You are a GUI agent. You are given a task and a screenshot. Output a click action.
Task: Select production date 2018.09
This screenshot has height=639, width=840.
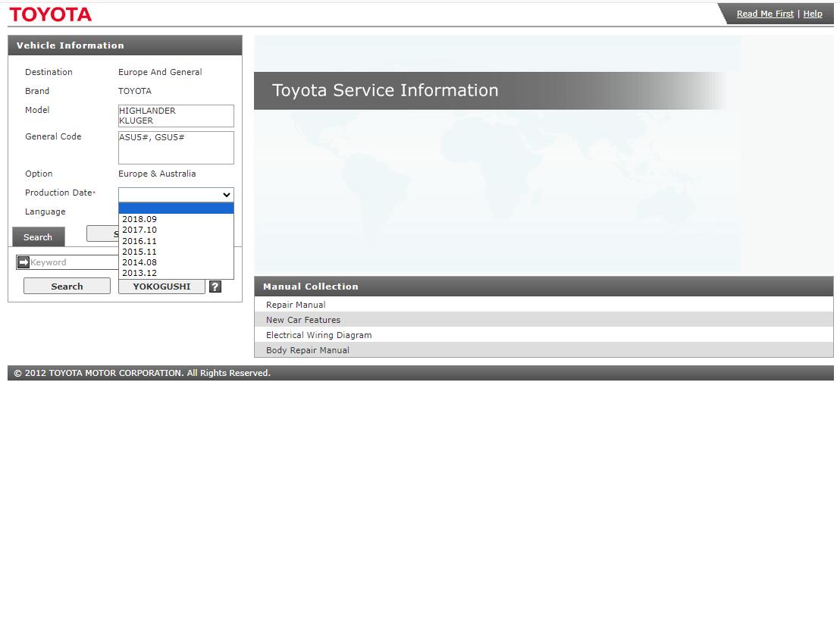pyautogui.click(x=176, y=219)
